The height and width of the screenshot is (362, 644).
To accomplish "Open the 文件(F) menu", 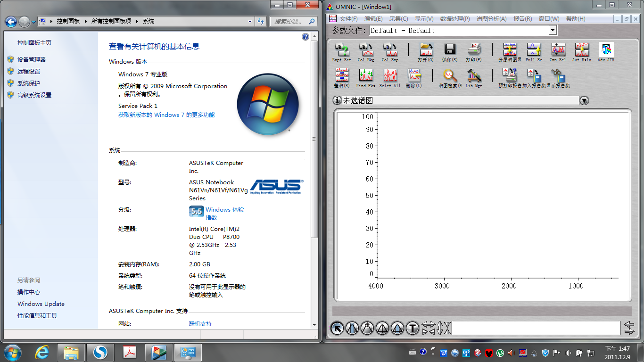I will click(348, 19).
